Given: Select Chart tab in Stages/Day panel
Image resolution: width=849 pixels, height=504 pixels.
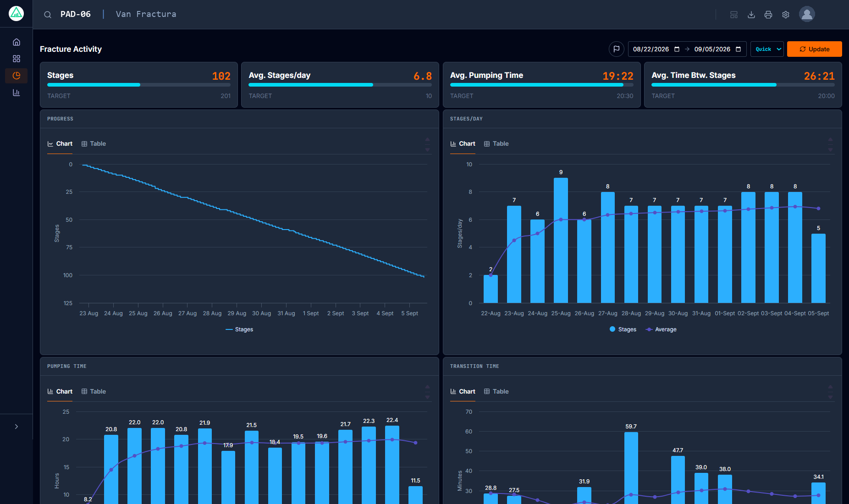Looking at the screenshot, I should [x=463, y=143].
